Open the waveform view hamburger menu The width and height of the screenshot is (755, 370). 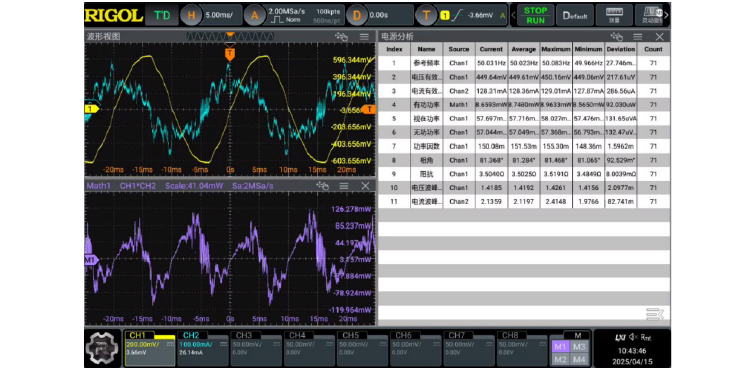coord(364,37)
